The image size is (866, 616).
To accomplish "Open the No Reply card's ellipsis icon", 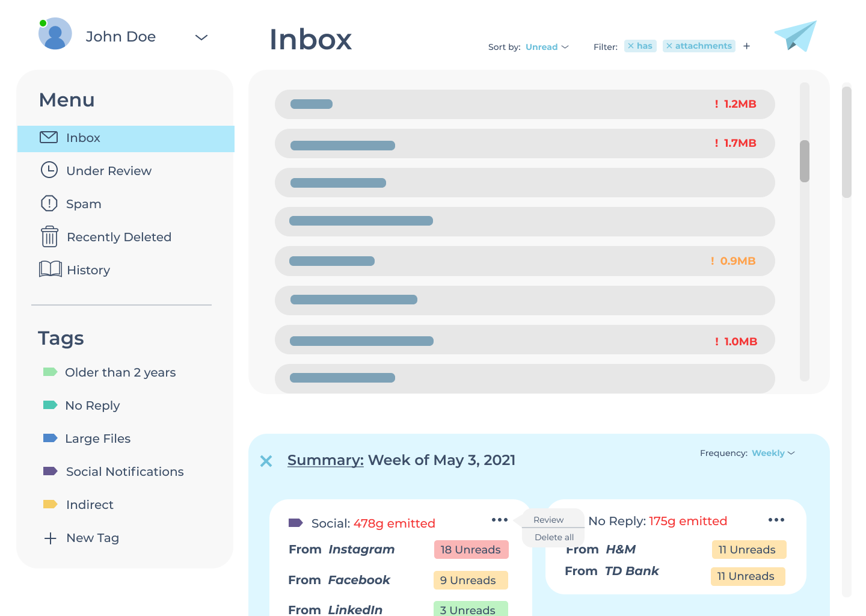I will point(776,520).
